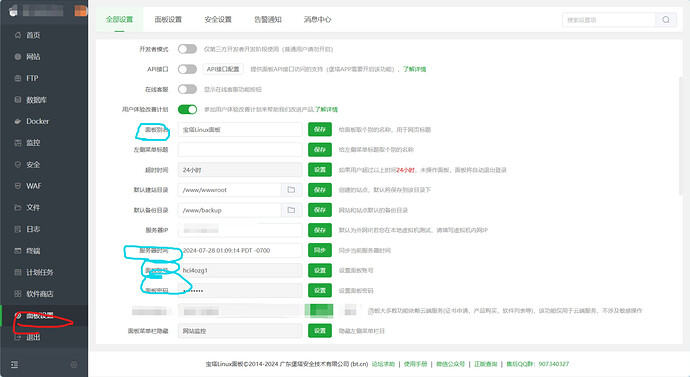Browse folder for 默认建站目录 /www/wwwroot

tap(291, 190)
